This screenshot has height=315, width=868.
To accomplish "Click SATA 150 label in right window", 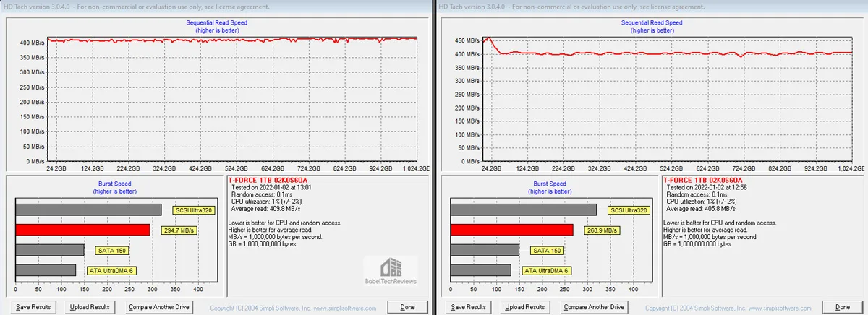I will (x=548, y=250).
